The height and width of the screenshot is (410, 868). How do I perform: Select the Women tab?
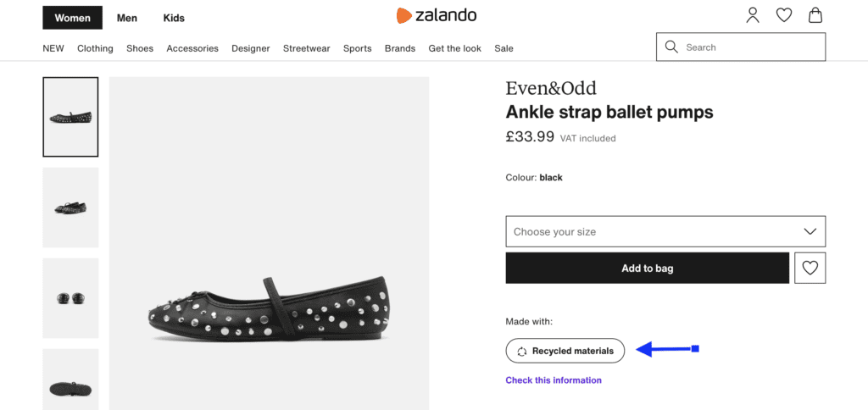click(x=72, y=18)
